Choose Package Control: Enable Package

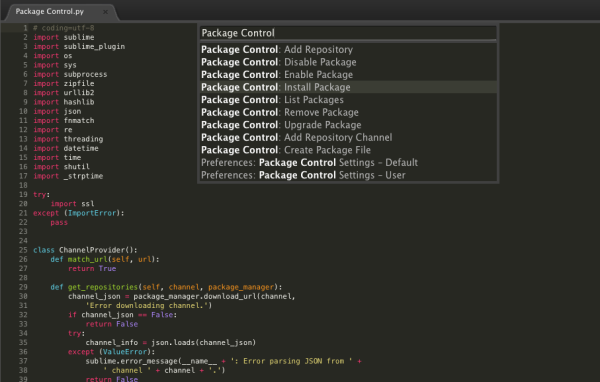pyautogui.click(x=348, y=75)
